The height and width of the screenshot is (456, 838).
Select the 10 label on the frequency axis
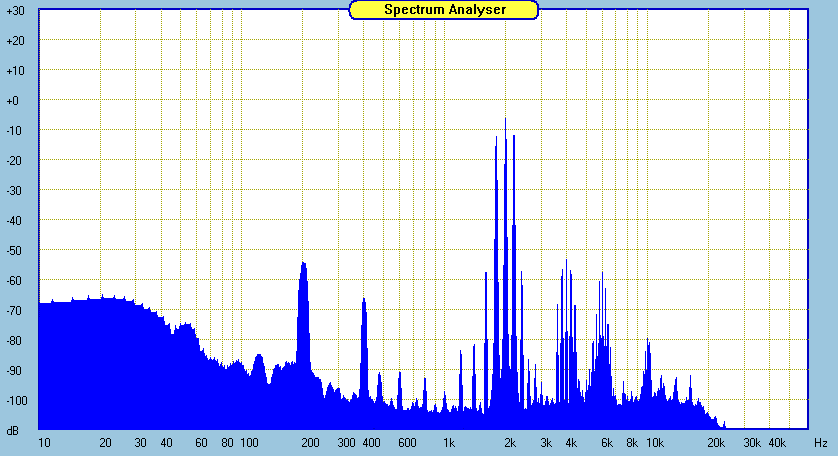pyautogui.click(x=44, y=442)
